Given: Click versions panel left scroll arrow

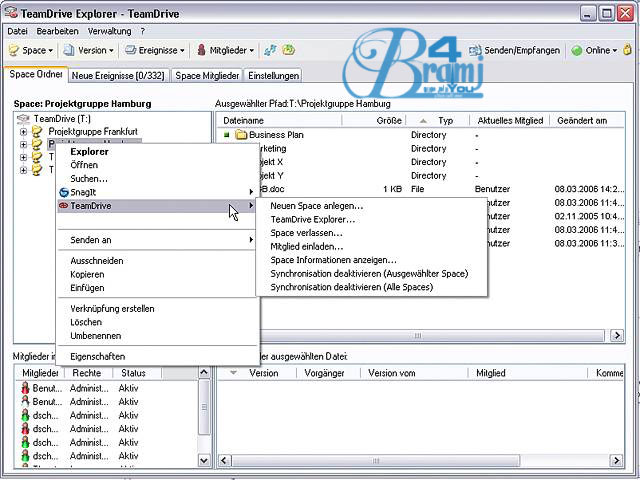Looking at the screenshot, I should pyautogui.click(x=224, y=461).
